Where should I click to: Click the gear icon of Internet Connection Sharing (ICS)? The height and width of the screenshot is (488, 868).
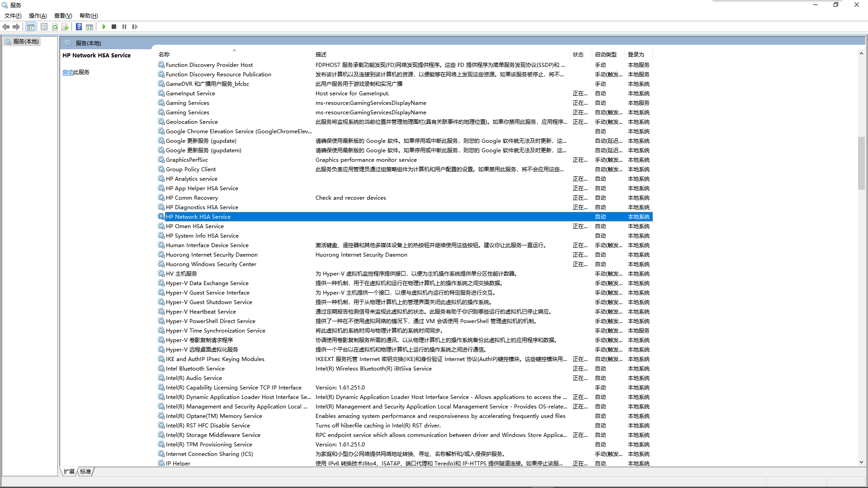[x=161, y=454]
